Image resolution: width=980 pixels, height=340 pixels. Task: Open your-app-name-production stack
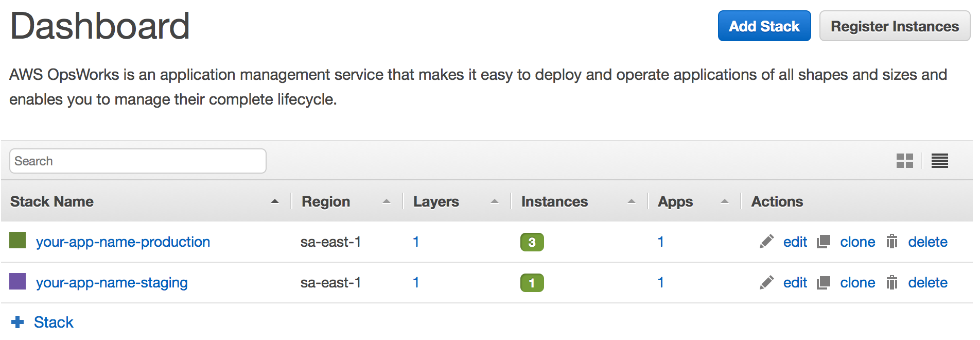(x=123, y=242)
